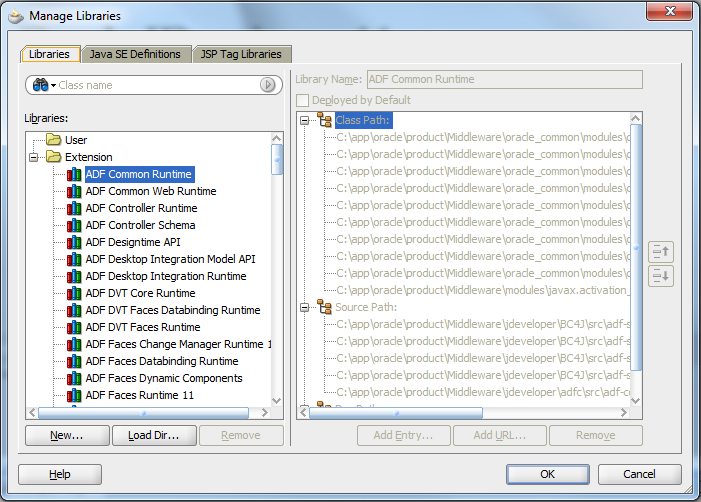This screenshot has height=502, width=701.
Task: Click the move entry up icon button
Action: (x=661, y=252)
